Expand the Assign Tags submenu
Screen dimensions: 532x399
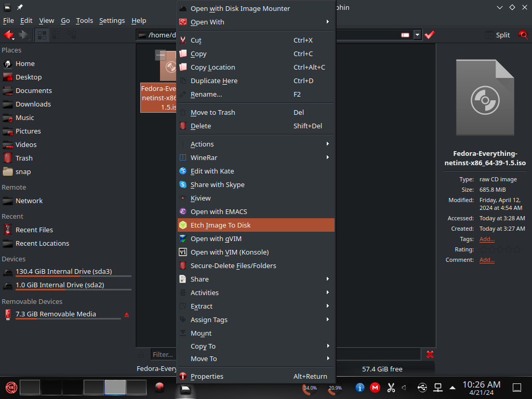(256, 320)
